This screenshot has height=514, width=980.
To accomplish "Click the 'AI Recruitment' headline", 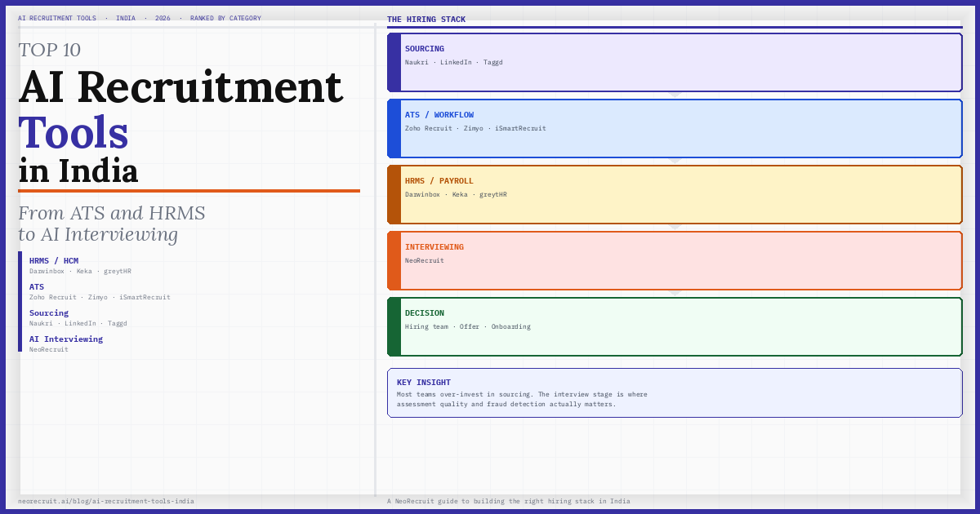I will click(x=180, y=86).
